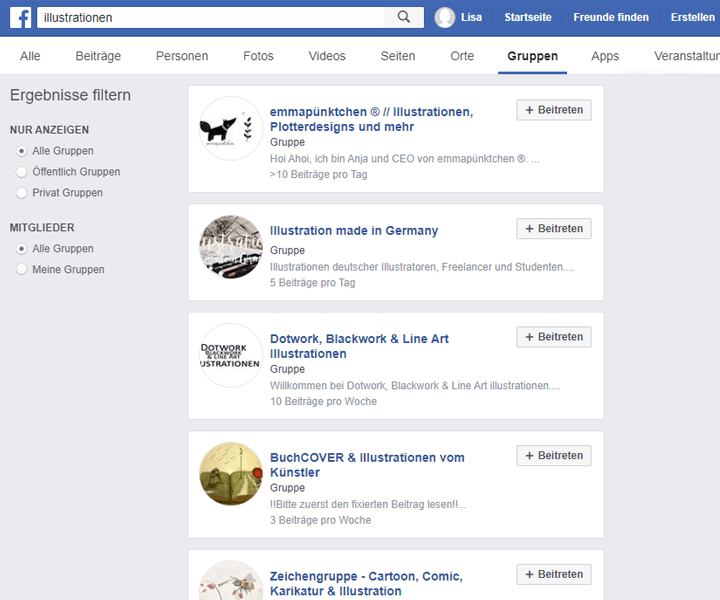Click the search field with illustrationen
The image size is (720, 600).
210,17
